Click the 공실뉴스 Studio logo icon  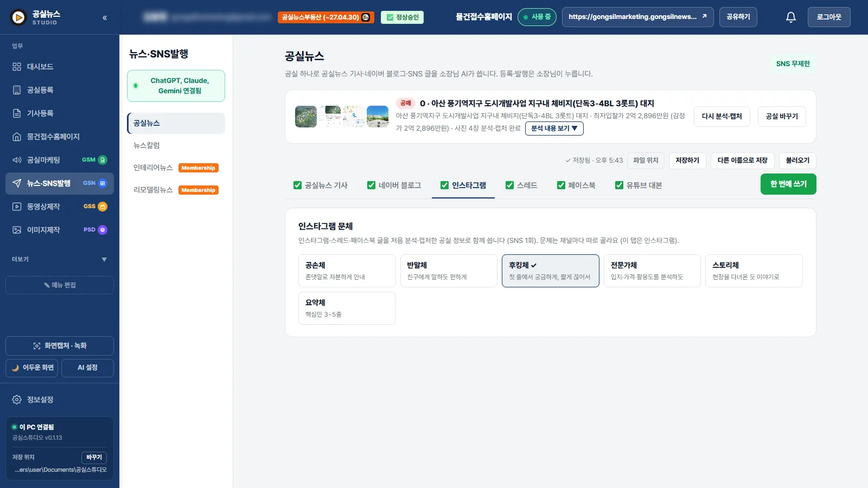point(18,17)
